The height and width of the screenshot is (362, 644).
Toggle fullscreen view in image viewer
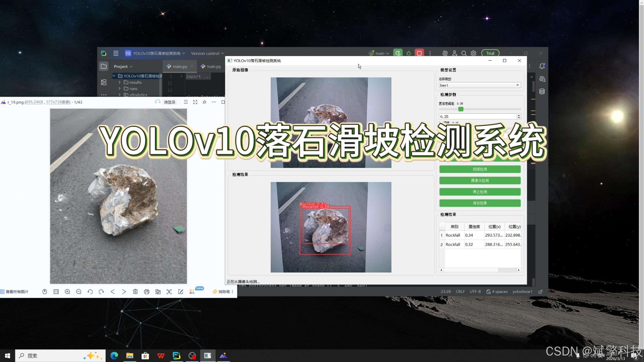[195, 102]
